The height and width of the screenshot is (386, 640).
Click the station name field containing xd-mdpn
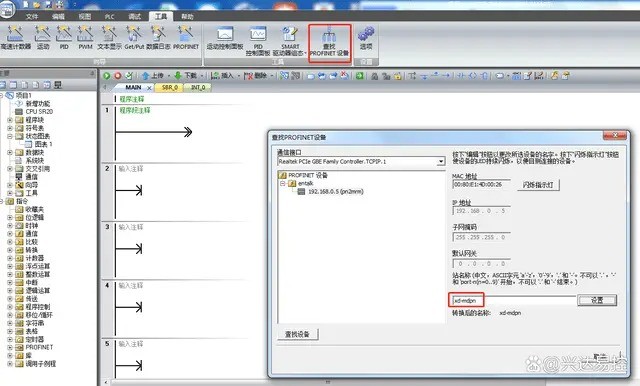[512, 300]
